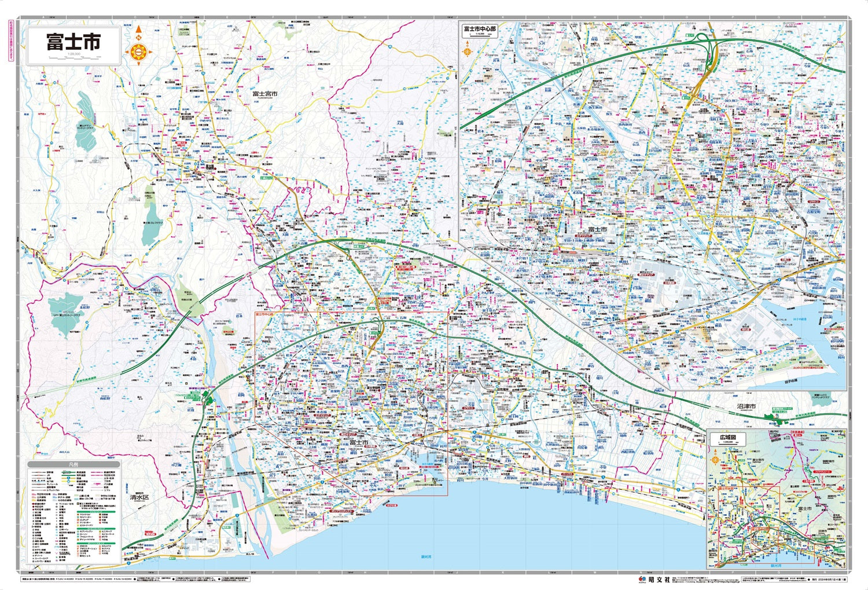Toggle the JR railway line legend entry
This screenshot has height=590, width=868.
point(41,475)
